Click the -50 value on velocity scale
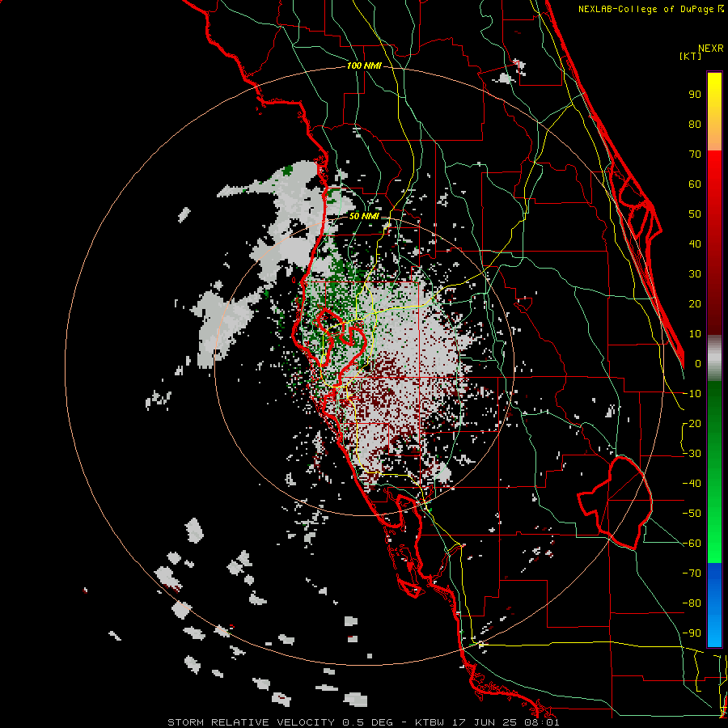 coord(692,514)
